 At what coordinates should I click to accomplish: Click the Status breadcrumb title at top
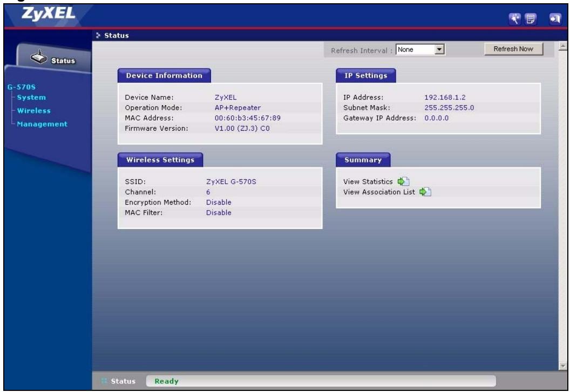click(x=117, y=35)
